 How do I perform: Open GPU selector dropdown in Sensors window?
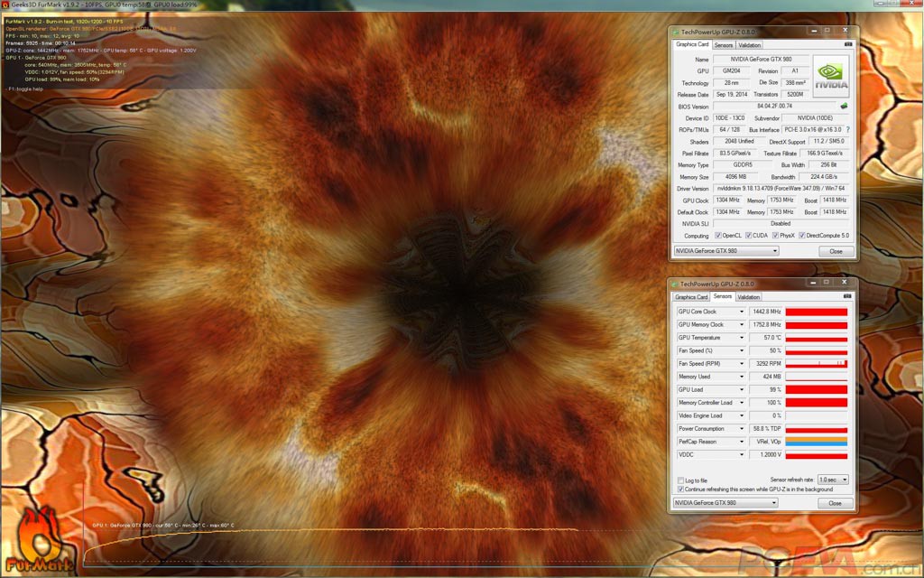725,502
